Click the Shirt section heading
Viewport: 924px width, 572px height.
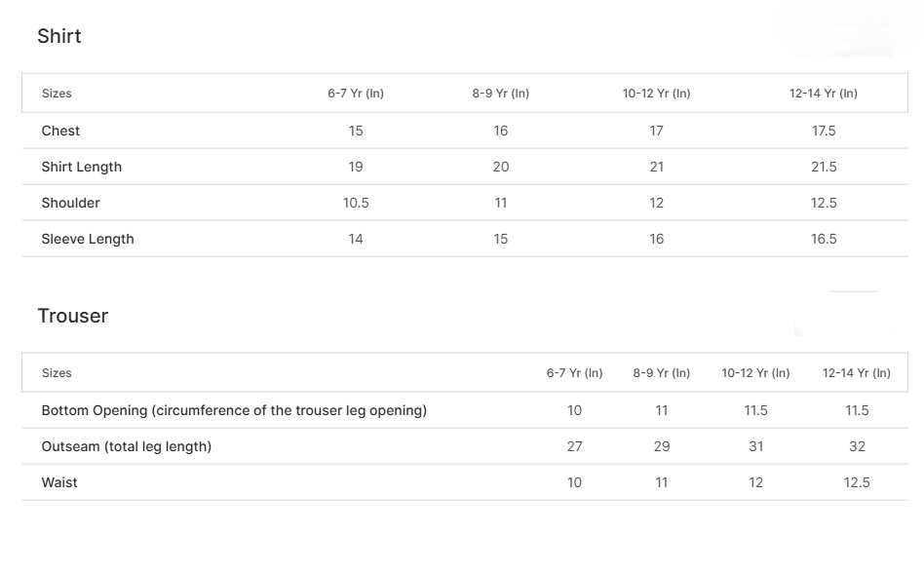(x=59, y=36)
